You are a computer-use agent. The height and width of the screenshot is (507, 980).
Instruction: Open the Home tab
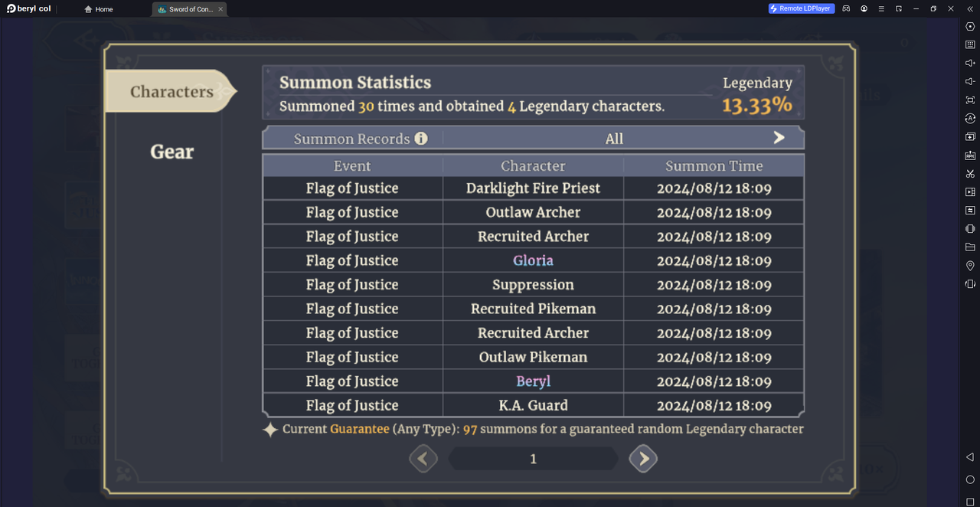(99, 9)
